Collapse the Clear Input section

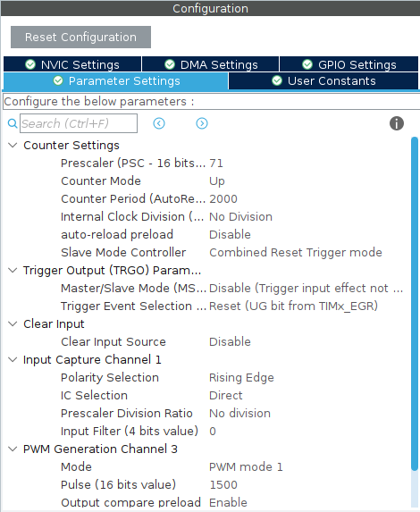pos(13,323)
